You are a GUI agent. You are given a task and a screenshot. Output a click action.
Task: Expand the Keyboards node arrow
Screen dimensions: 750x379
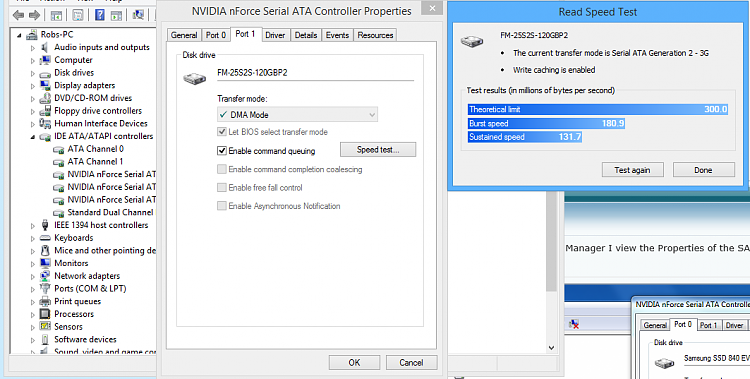[33, 238]
